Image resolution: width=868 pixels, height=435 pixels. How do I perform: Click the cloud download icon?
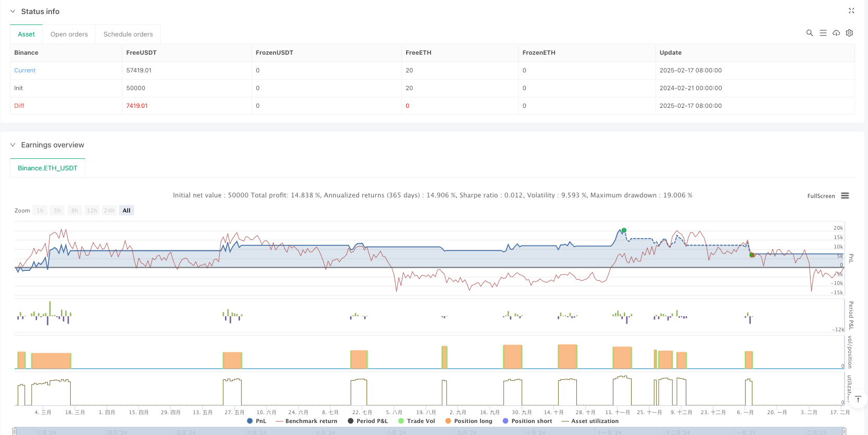point(836,33)
